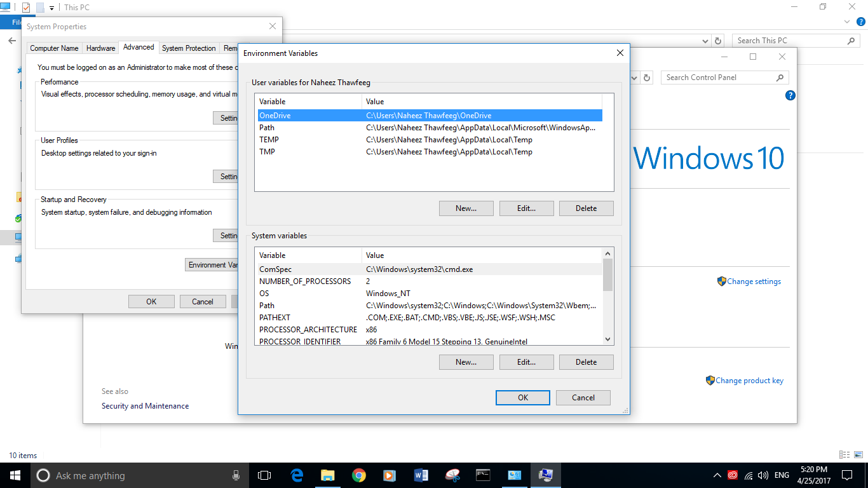Open Action Center from the notification icon
Image resolution: width=868 pixels, height=488 pixels.
coord(846,475)
